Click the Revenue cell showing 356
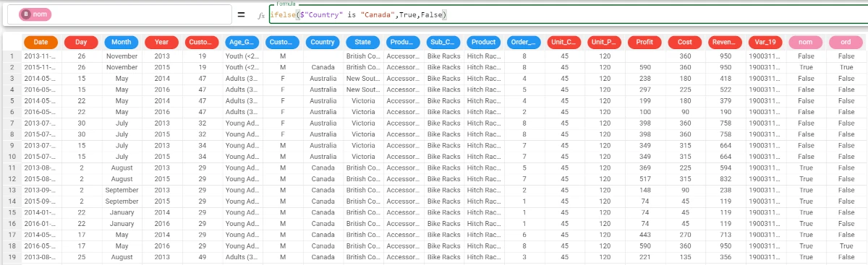 [x=726, y=257]
